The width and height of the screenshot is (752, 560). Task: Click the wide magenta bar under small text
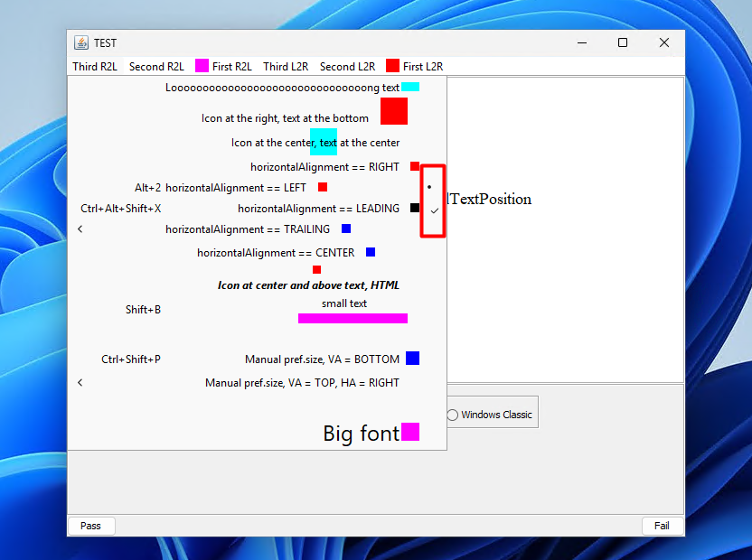click(x=352, y=318)
